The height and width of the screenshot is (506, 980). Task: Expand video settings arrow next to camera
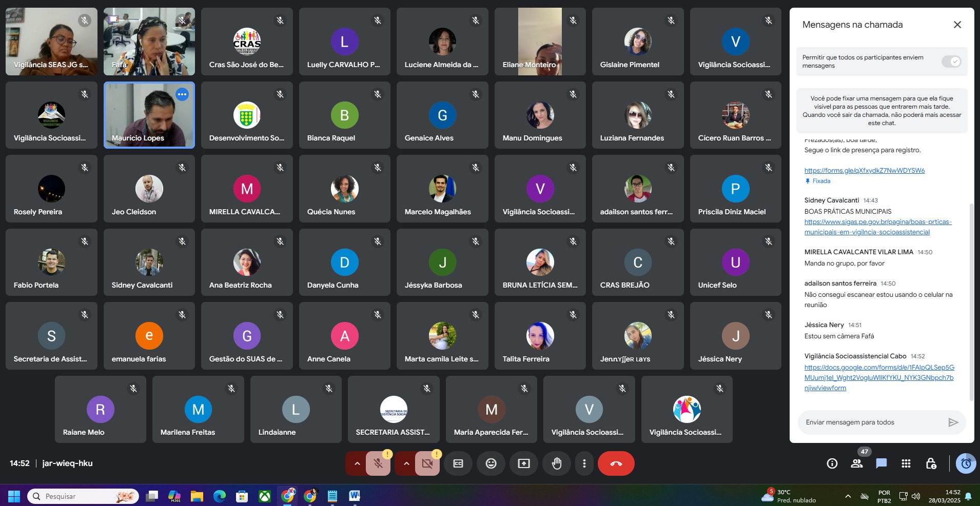[406, 463]
